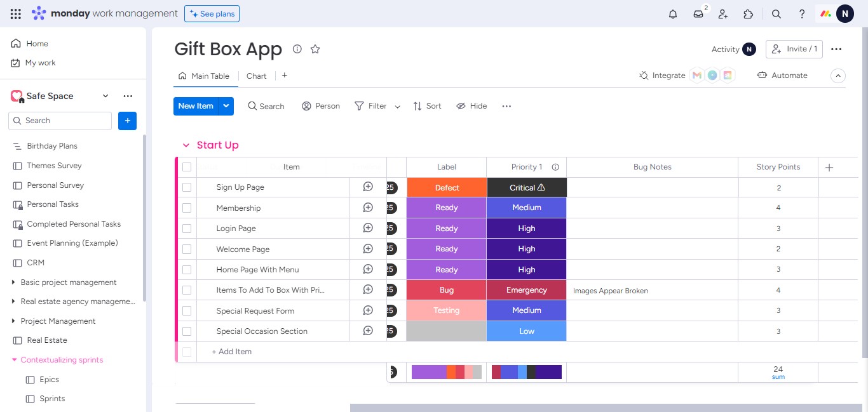Change Items To Add Emergency priority
This screenshot has width=868, height=412.
(527, 290)
